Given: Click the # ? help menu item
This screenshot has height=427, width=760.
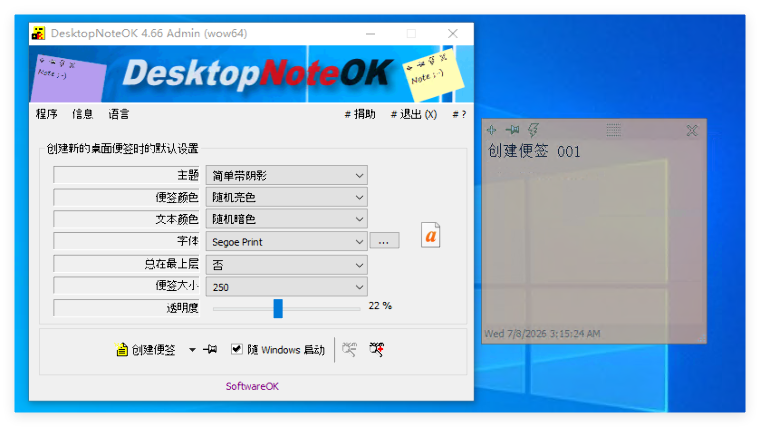Looking at the screenshot, I should pos(459,114).
